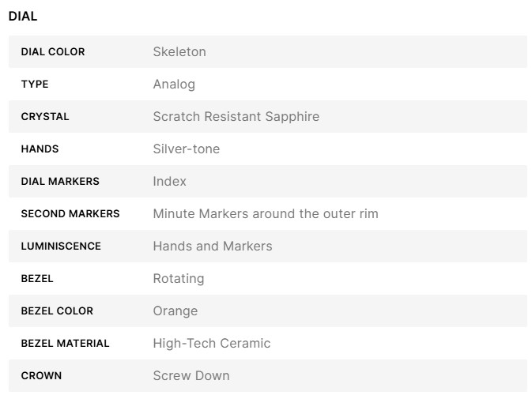Click the DIAL section heading
Screen dimensions: 532x399
click(23, 16)
